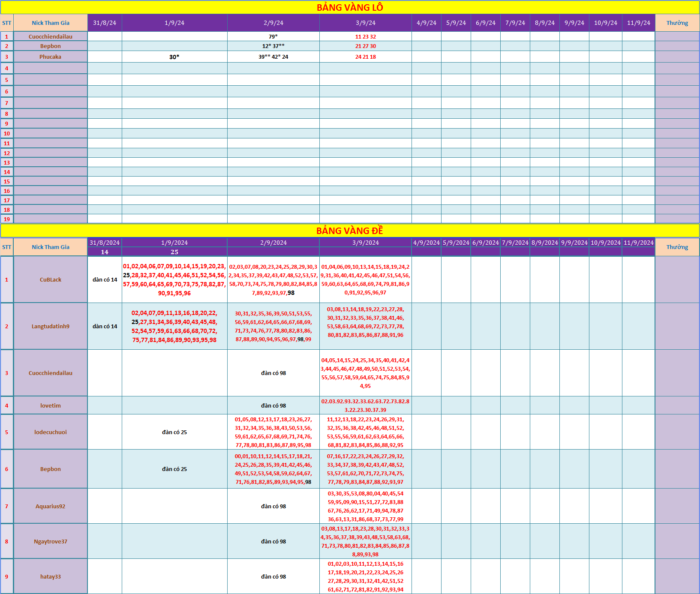Click "đàn có 98" in Aquarius92 row
The width and height of the screenshot is (700, 594).
point(273,506)
